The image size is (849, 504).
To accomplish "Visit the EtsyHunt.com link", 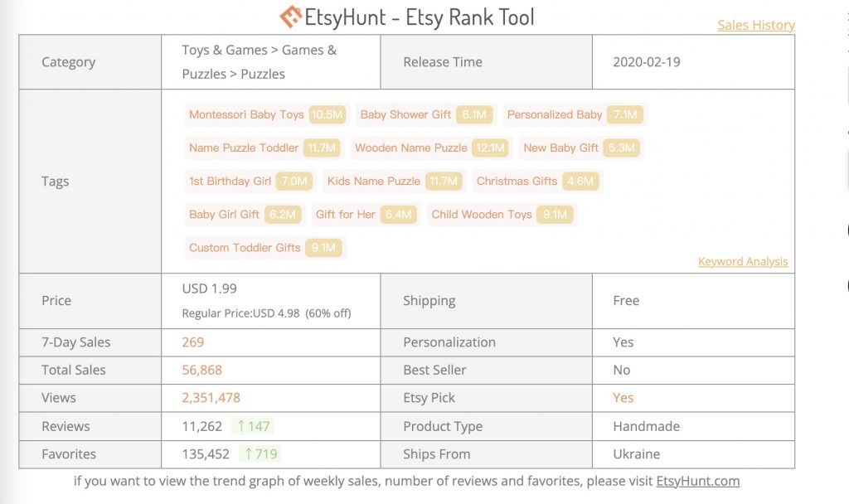I will (x=697, y=481).
